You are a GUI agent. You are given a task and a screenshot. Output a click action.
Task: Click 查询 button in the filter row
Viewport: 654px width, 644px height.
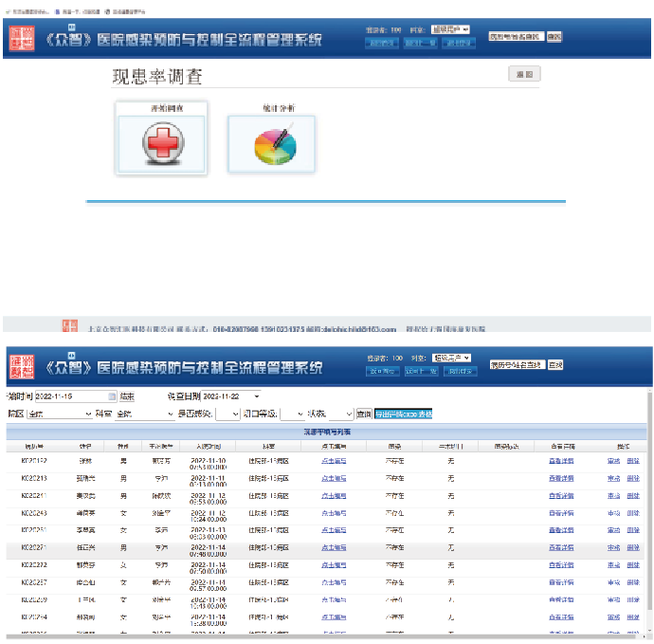tap(364, 414)
